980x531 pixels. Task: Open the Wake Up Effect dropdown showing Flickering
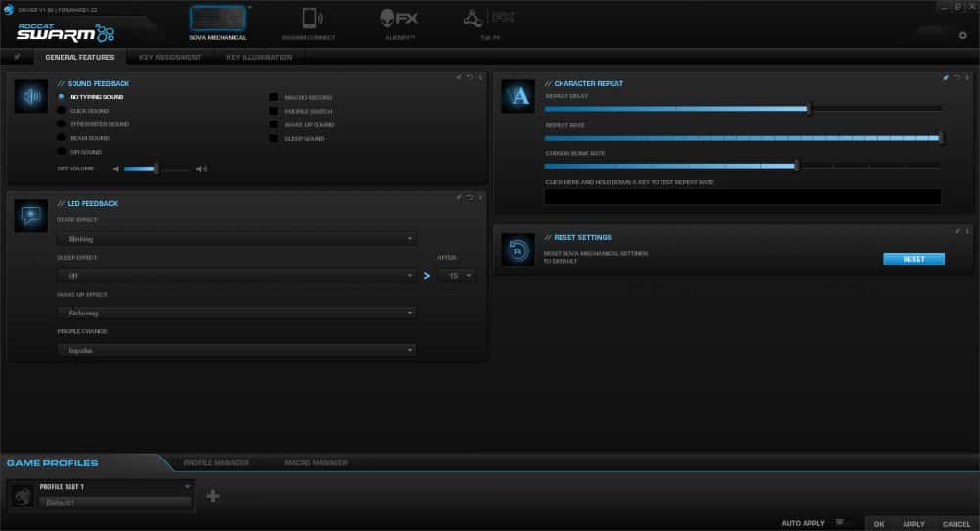(237, 313)
